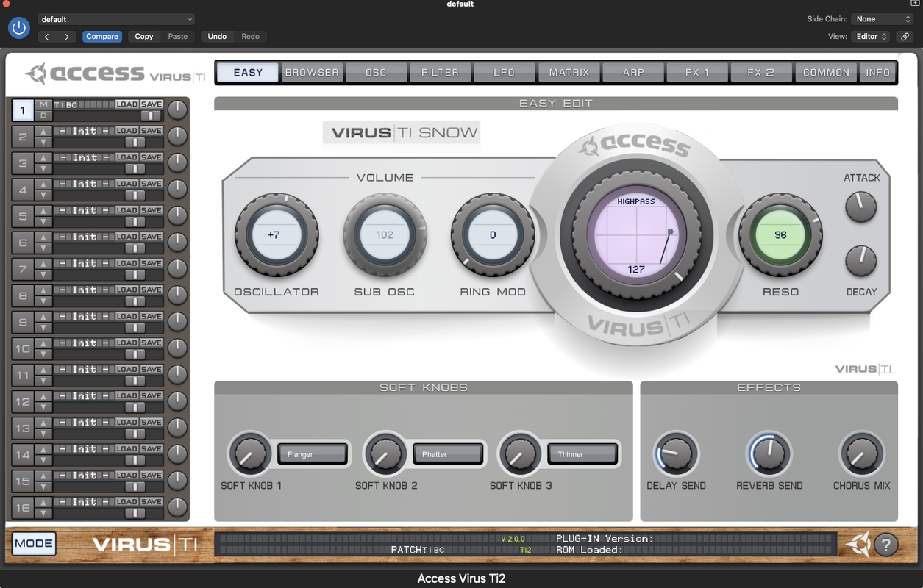Toggle the M button on part 1

pos(43,105)
